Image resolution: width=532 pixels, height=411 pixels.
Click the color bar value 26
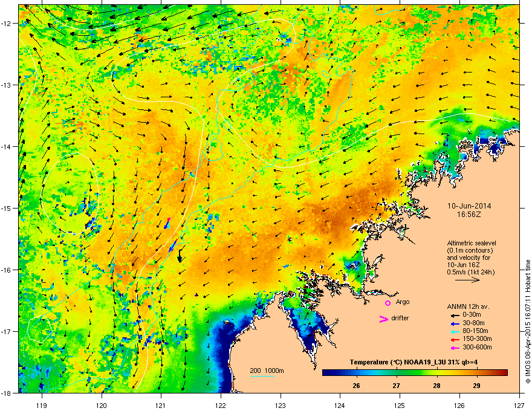(x=356, y=386)
